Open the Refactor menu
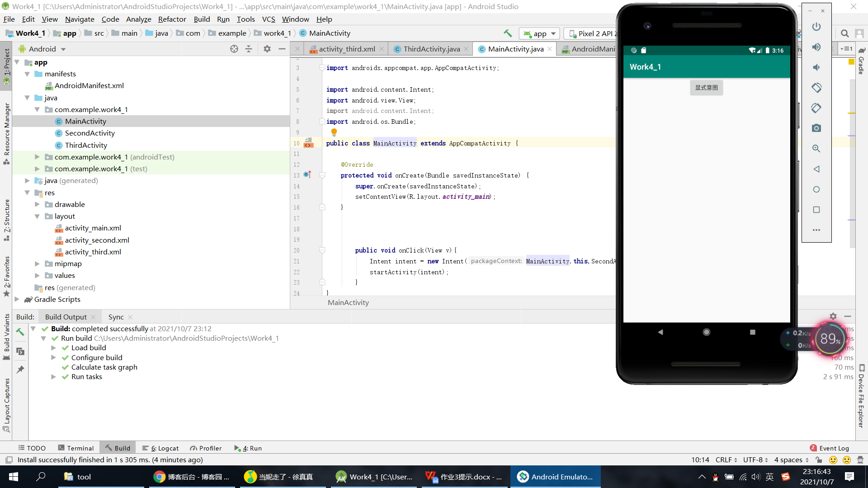 172,19
